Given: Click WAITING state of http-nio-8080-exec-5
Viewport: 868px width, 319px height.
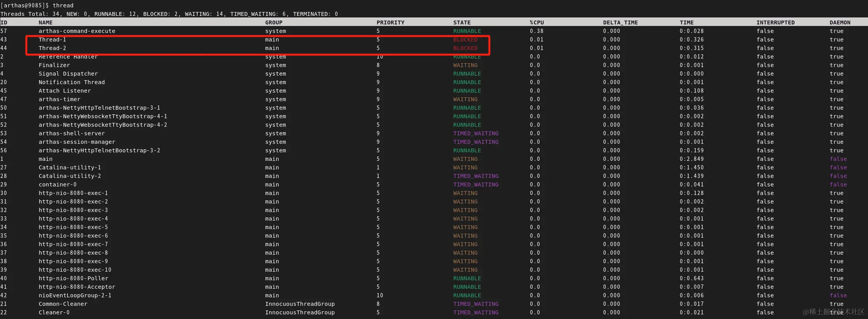Looking at the screenshot, I should [465, 227].
